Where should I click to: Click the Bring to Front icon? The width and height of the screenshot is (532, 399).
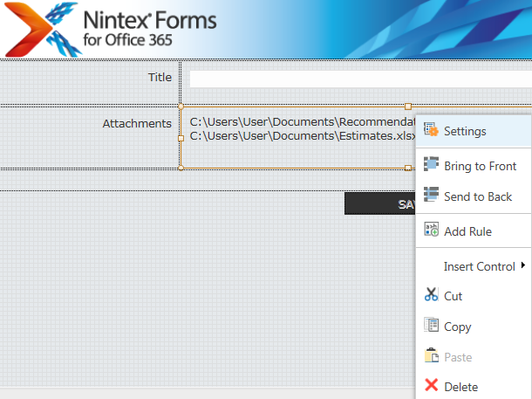pos(431,164)
